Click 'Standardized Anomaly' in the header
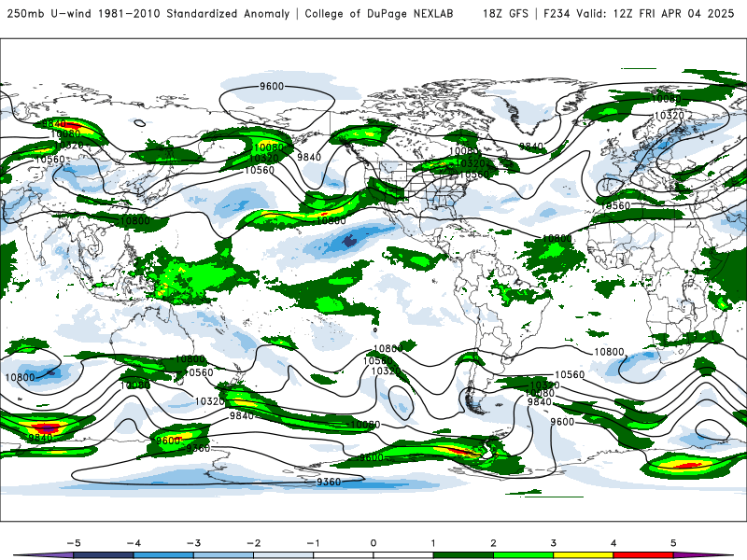 (x=228, y=13)
